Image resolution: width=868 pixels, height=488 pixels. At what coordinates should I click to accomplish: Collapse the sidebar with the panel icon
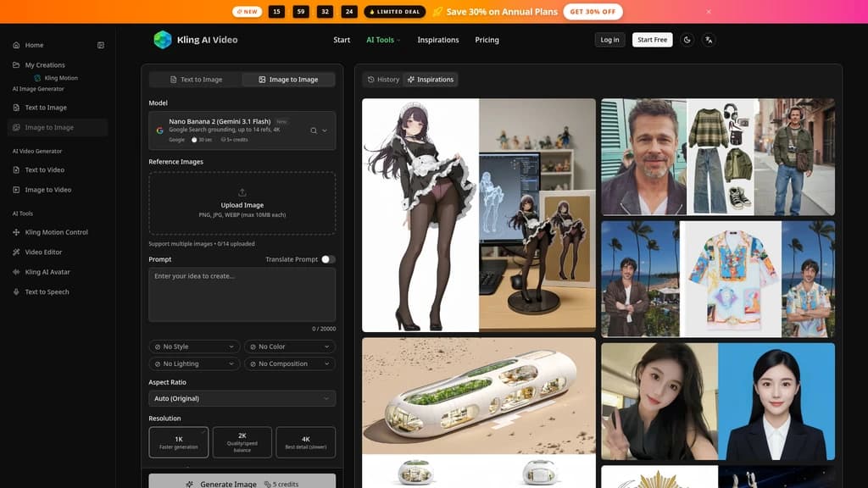(101, 46)
